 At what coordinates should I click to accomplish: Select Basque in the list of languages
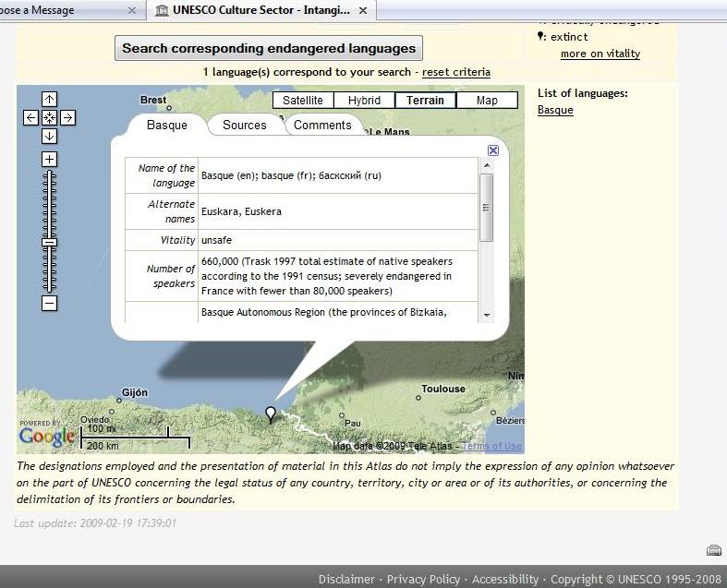point(555,110)
